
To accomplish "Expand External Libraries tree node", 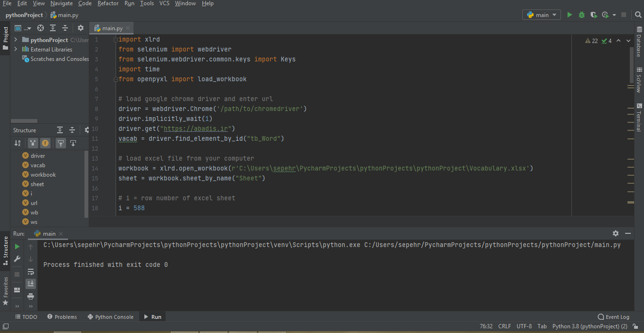I will (16, 49).
